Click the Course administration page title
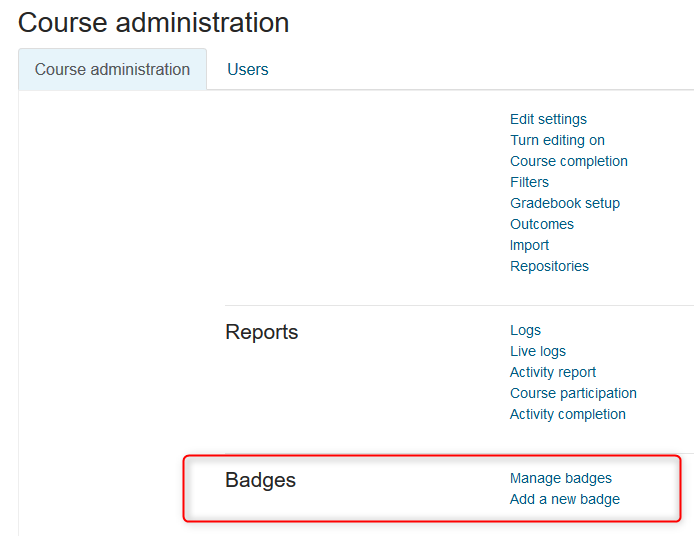Image resolution: width=694 pixels, height=536 pixels. pyautogui.click(x=154, y=22)
